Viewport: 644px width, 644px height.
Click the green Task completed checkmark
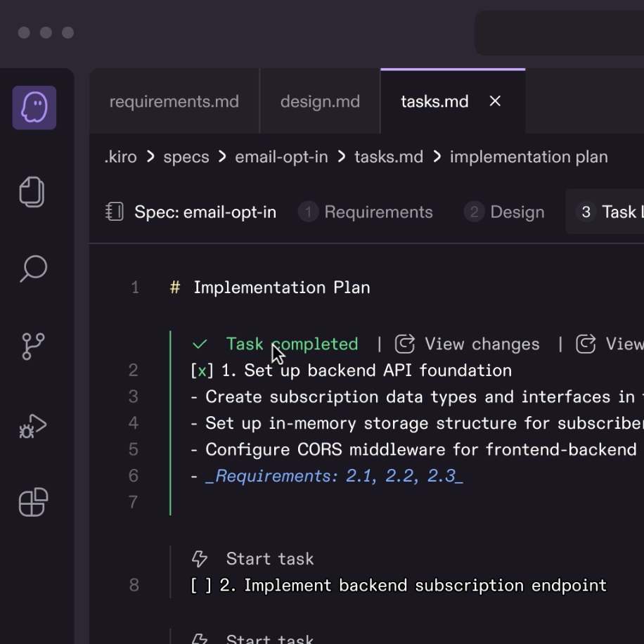coord(200,344)
